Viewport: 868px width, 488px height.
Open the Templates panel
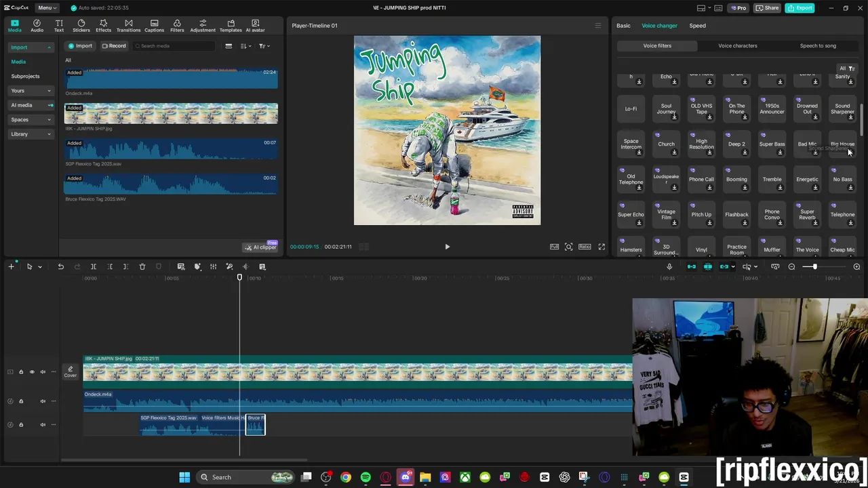pos(231,26)
